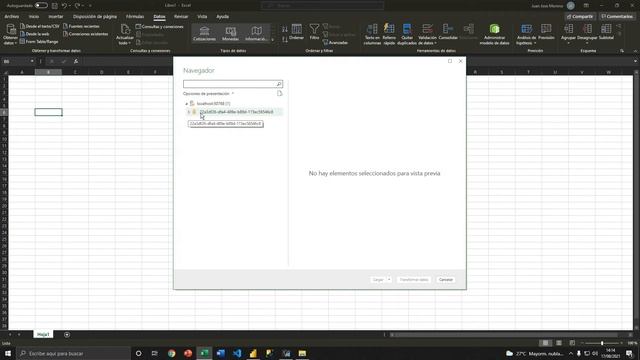Viewport: 640px width, 360px height.
Task: Open the Ordenar sort dialog
Action: point(297,32)
